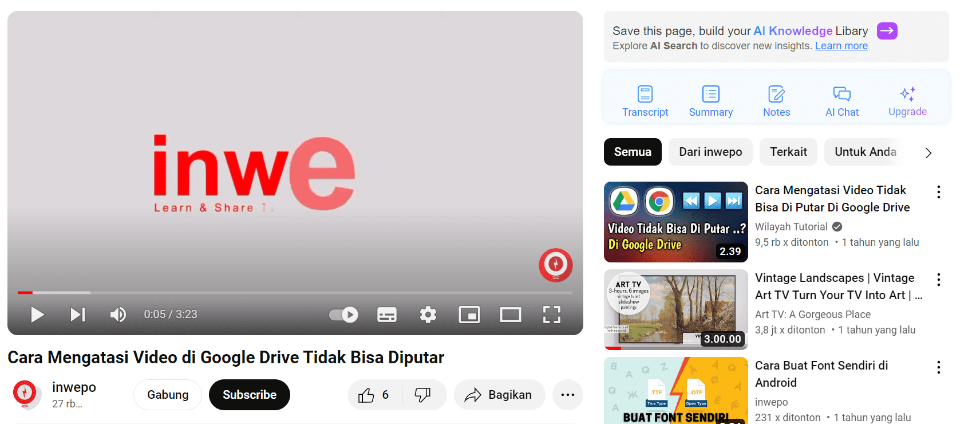Viewport: 980px width, 424px height.
Task: Click the 2.39 duration badge
Action: [x=730, y=252]
